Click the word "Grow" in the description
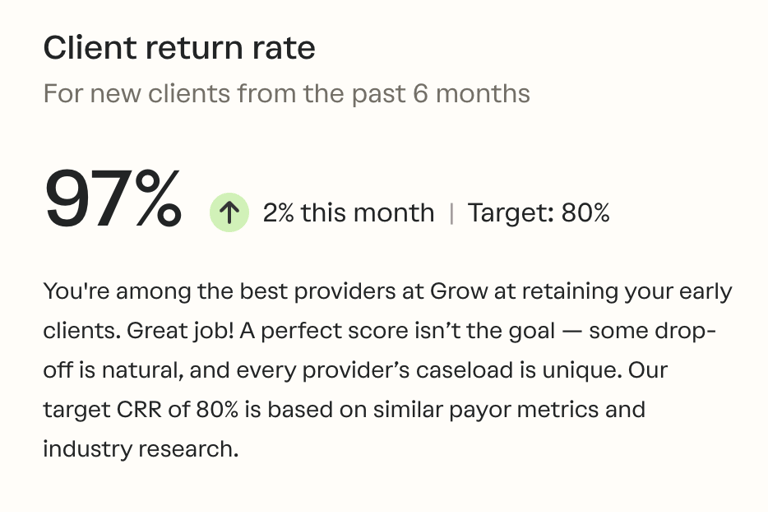The image size is (768, 512). tap(458, 291)
